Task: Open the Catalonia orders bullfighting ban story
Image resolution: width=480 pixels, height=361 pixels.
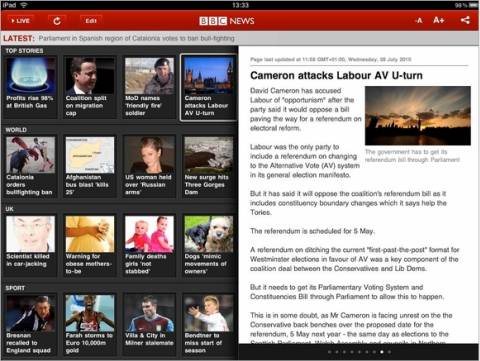Action: tap(30, 166)
